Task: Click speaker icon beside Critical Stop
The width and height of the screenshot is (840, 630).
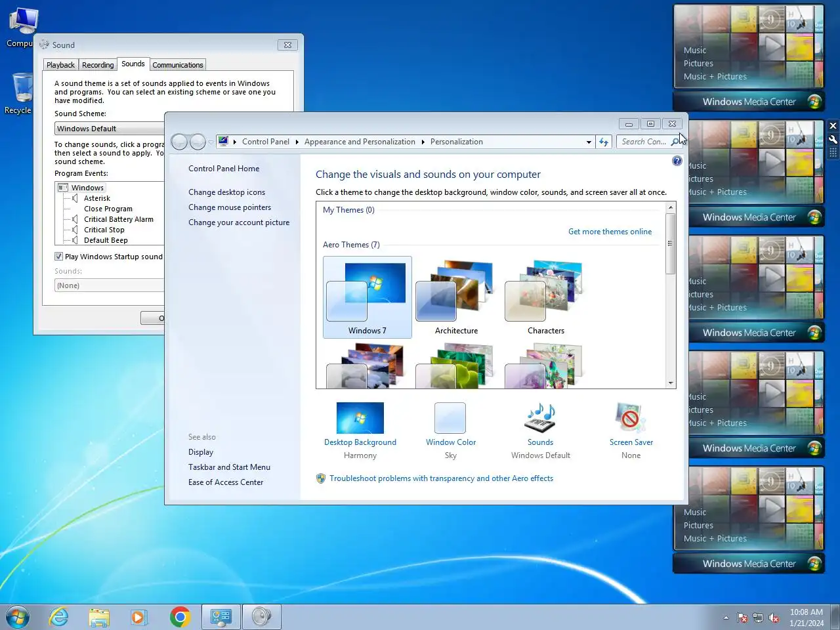Action: pyautogui.click(x=75, y=230)
